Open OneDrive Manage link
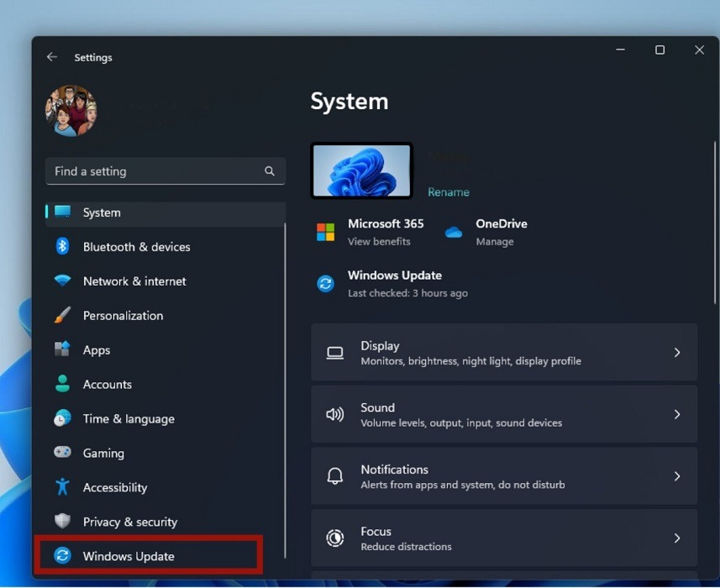720x588 pixels. click(x=495, y=241)
